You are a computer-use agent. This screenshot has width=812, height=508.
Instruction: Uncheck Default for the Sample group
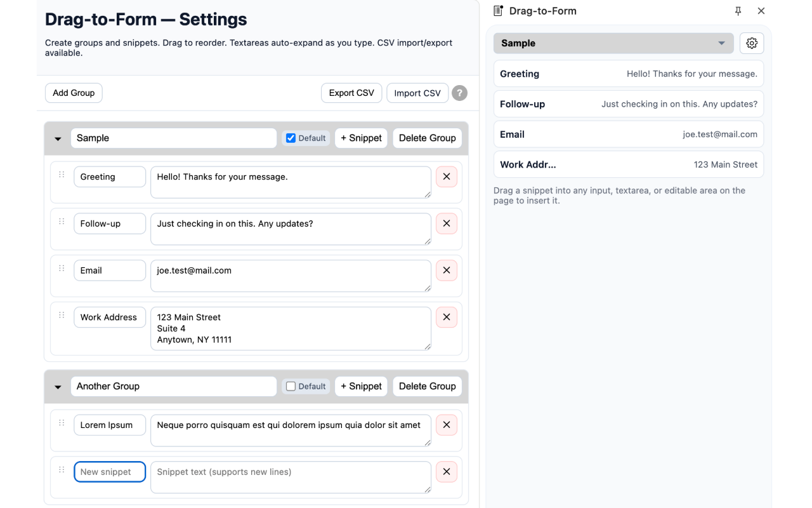(x=291, y=138)
